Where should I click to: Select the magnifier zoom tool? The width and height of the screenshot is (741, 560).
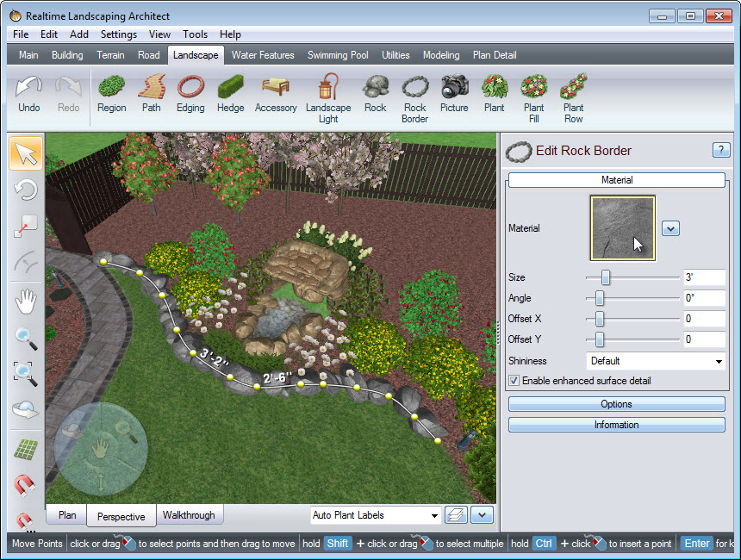(26, 339)
